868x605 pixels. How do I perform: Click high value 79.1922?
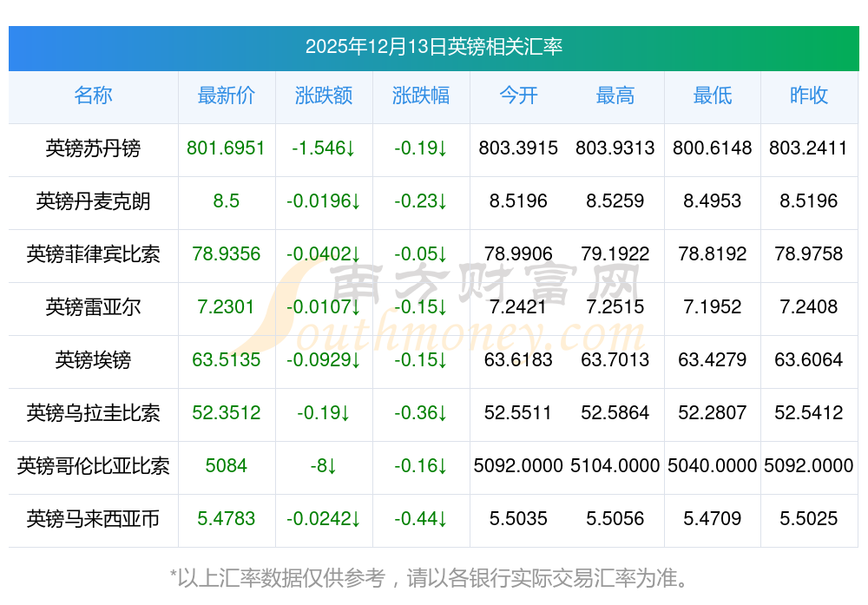[x=615, y=254]
